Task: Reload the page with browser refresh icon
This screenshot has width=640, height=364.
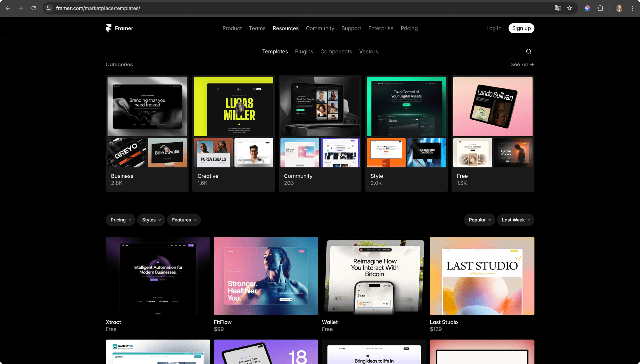Action: (33, 8)
